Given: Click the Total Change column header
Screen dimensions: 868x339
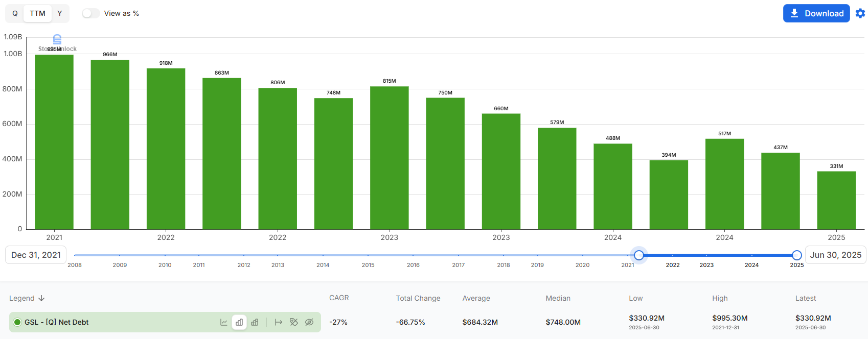Looking at the screenshot, I should (418, 298).
